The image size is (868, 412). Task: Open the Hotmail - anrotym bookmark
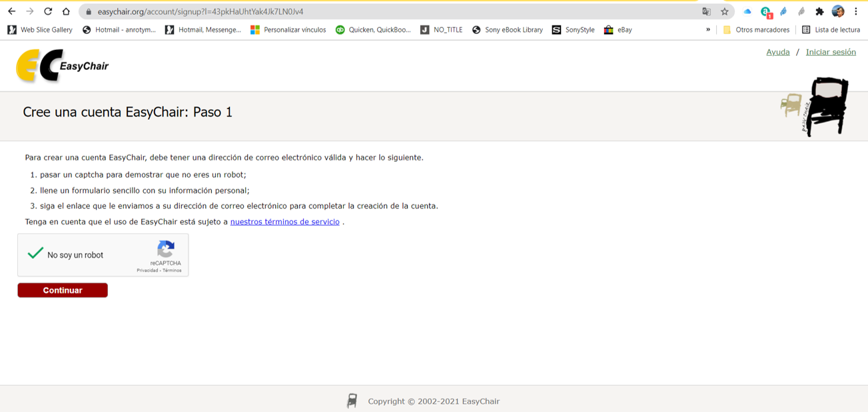point(119,30)
